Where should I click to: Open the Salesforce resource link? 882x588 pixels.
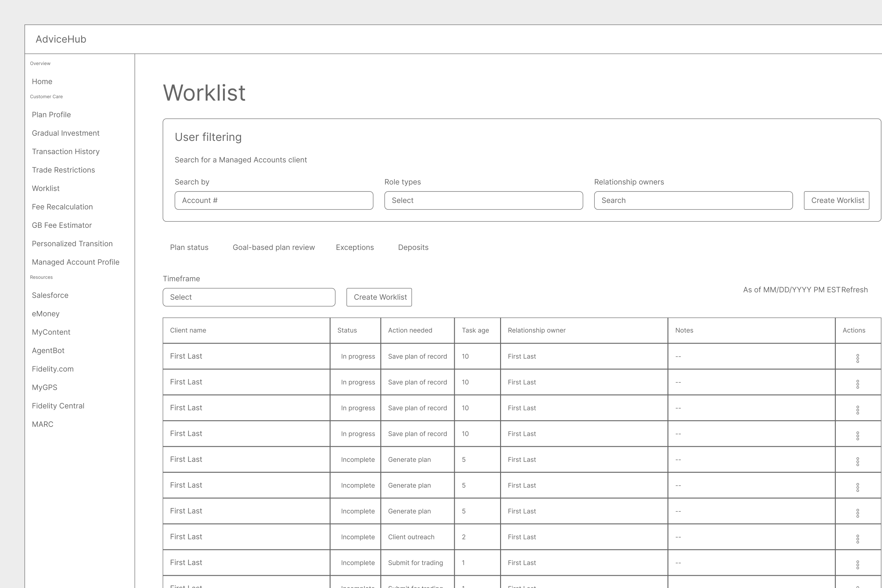coord(50,295)
